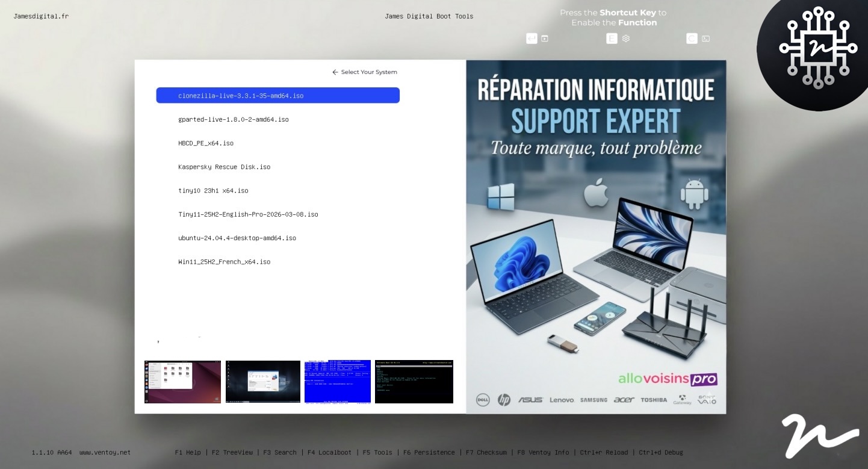Screen dimensions: 868x469
Task: Select clonezilla-live-3.3.1-35-amd64.iso entry
Action: coord(277,95)
